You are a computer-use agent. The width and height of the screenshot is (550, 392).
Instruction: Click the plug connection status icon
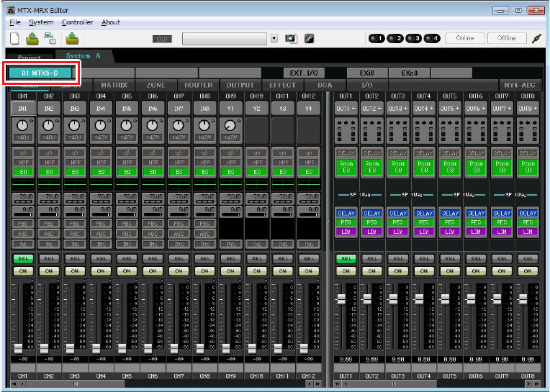[x=536, y=39]
